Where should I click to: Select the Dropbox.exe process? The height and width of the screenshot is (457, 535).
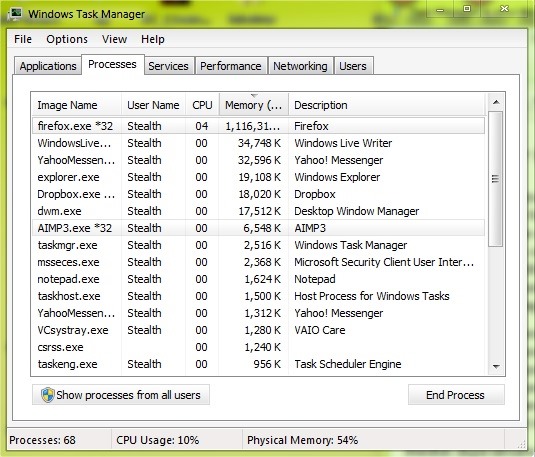click(258, 194)
